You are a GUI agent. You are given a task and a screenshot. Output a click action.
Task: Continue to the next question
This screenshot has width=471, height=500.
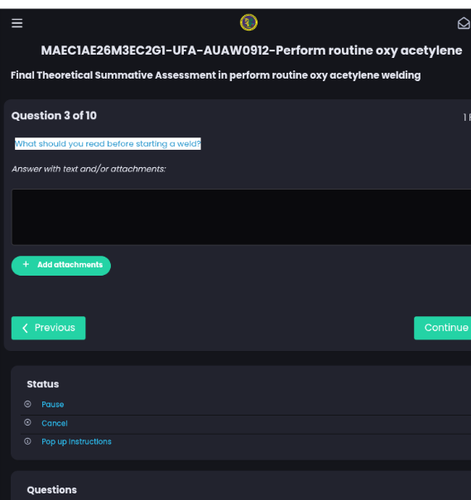point(443,328)
